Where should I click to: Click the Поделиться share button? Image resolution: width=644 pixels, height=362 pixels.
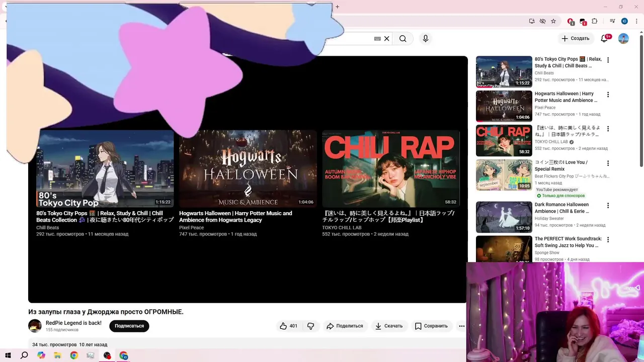(345, 326)
